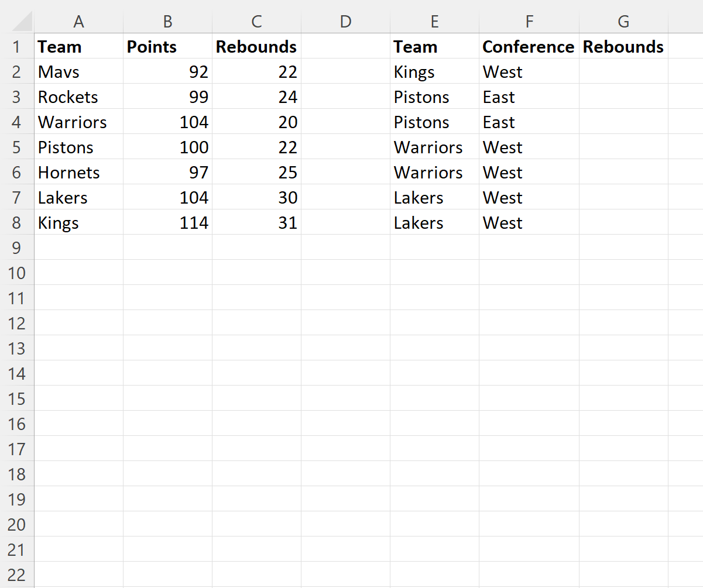Select Kings in column E

pos(434,72)
